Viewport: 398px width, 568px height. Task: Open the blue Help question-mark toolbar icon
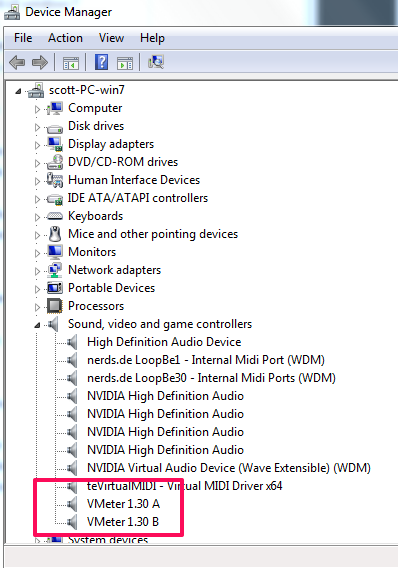(101, 62)
